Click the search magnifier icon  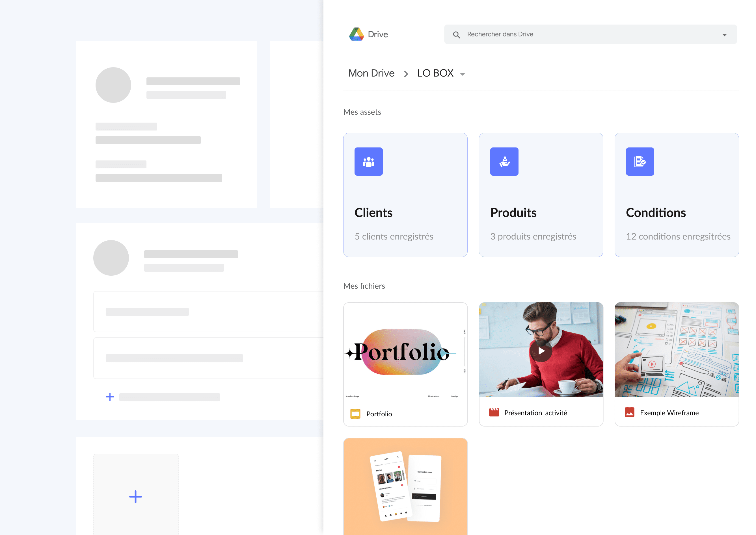456,34
